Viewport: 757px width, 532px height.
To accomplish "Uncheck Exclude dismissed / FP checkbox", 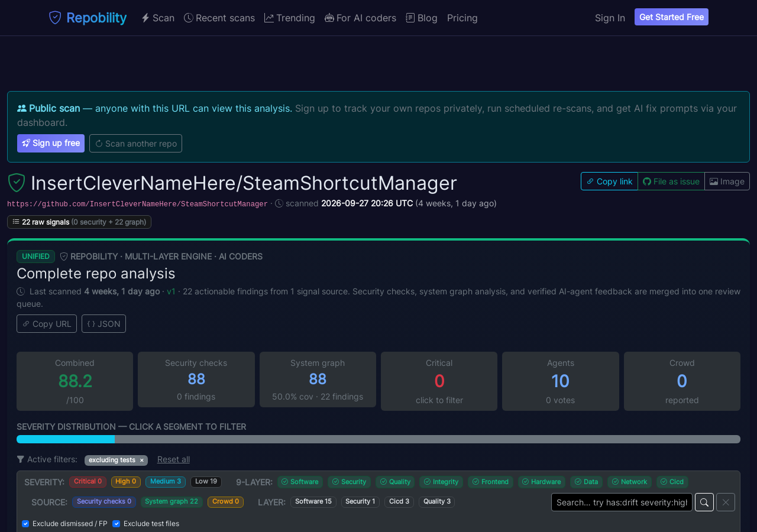I will tap(25, 524).
